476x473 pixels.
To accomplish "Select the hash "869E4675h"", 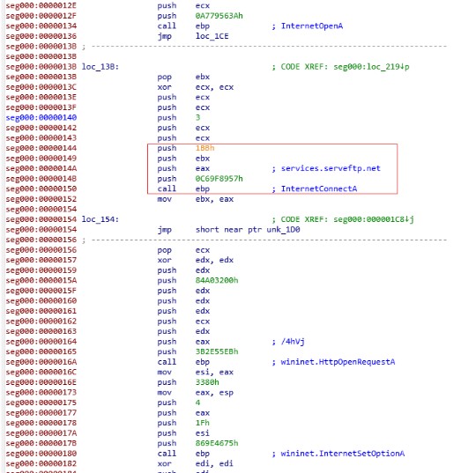I will [217, 443].
